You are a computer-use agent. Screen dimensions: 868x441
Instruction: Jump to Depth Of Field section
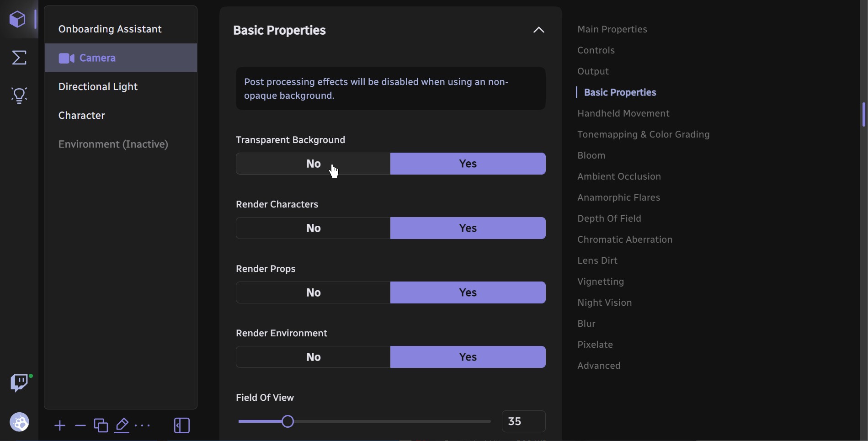click(x=609, y=218)
